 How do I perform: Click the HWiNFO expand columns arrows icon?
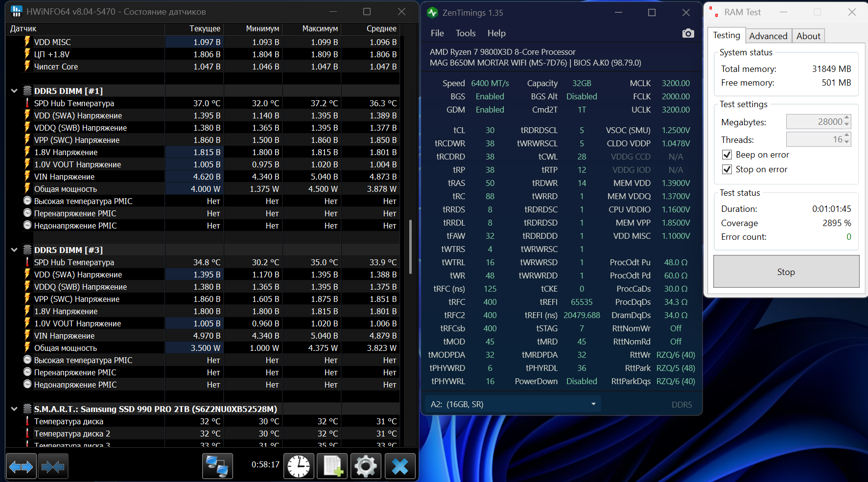(21, 467)
